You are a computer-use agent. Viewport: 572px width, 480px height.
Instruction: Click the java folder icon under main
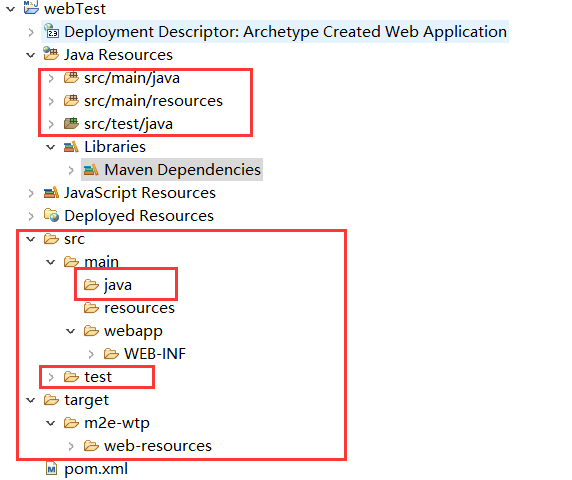pos(91,284)
